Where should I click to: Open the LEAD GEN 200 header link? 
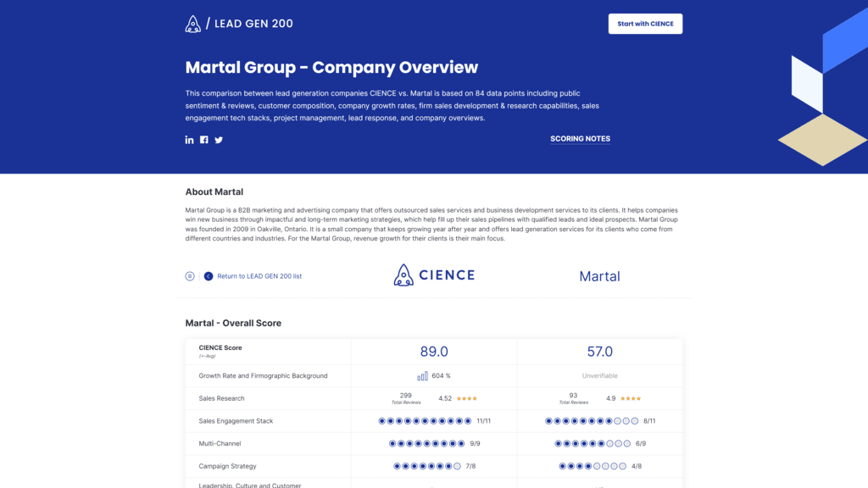pyautogui.click(x=253, y=24)
